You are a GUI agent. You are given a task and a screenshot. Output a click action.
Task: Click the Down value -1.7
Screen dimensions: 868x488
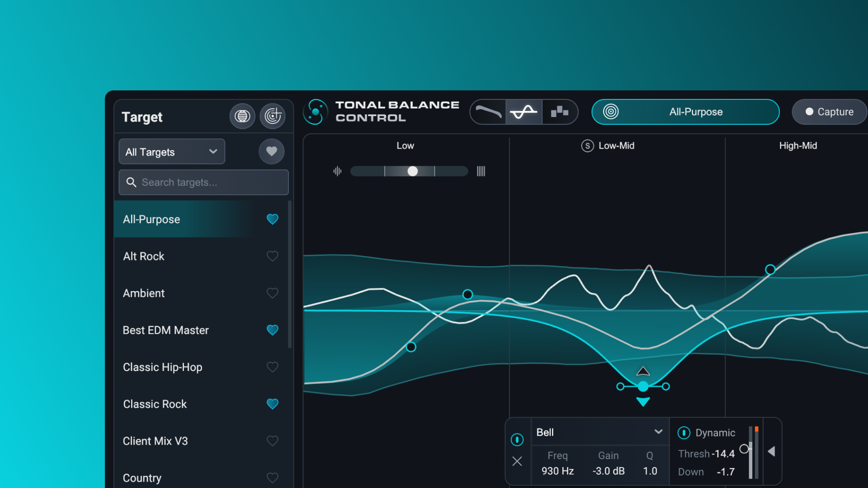pyautogui.click(x=725, y=472)
